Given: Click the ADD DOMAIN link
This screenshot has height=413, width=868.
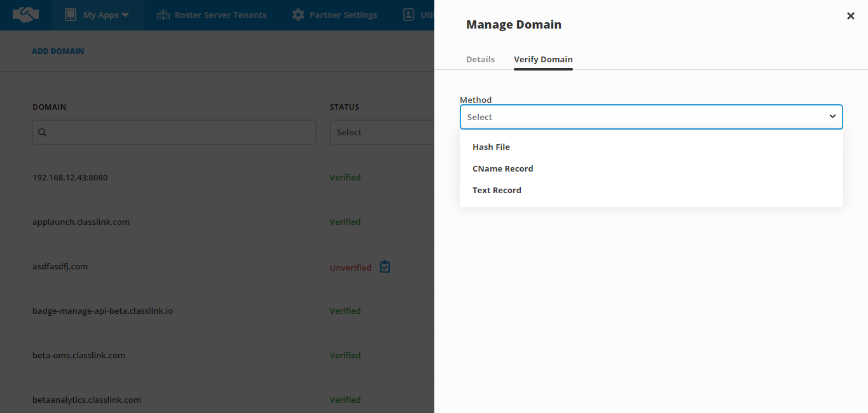Looking at the screenshot, I should coord(58,51).
